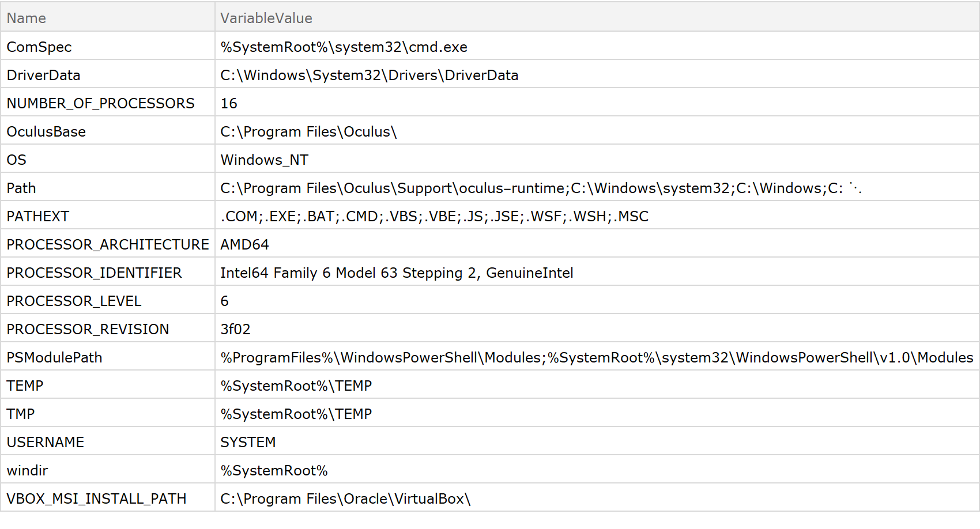This screenshot has width=980, height=529.
Task: Select the PATHEXT extensions value
Action: pos(434,216)
